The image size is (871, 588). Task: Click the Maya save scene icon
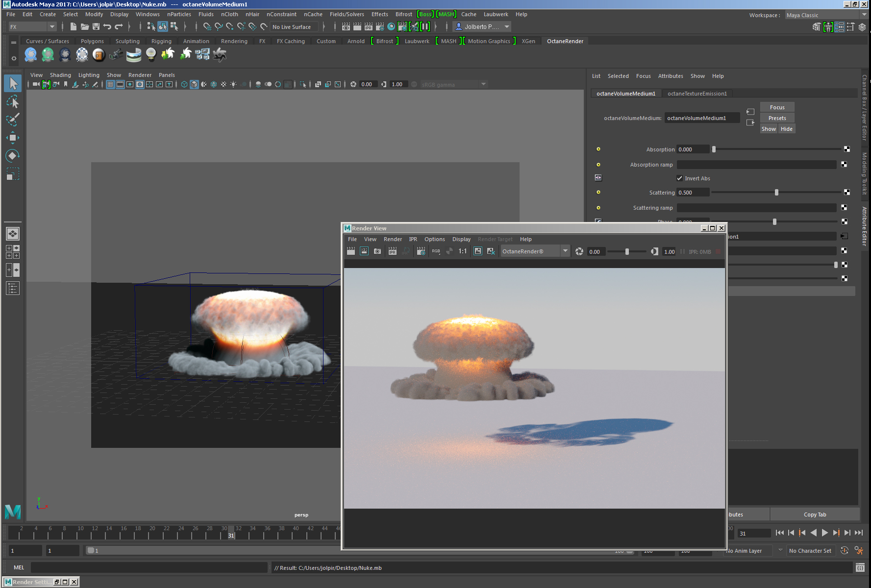click(x=96, y=27)
